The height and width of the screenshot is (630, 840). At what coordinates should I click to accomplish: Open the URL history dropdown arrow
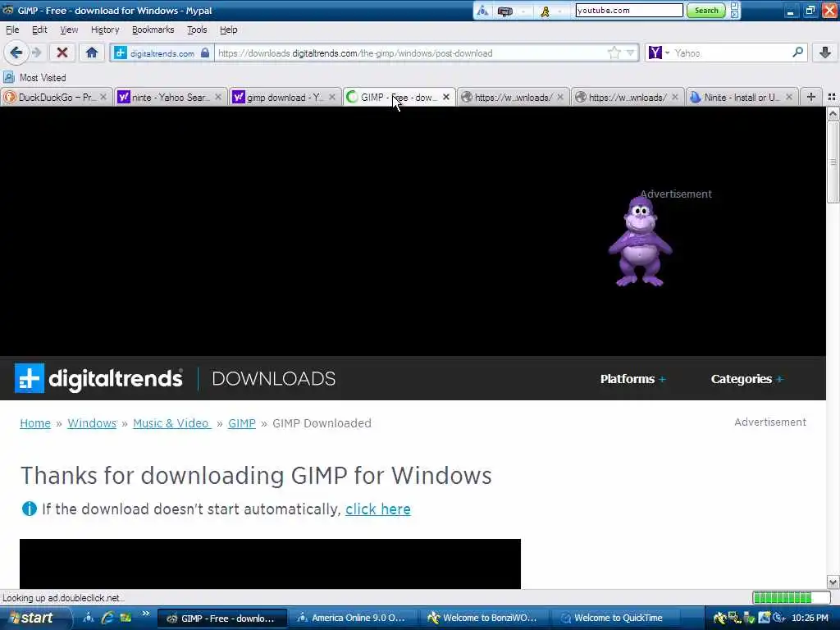click(631, 52)
